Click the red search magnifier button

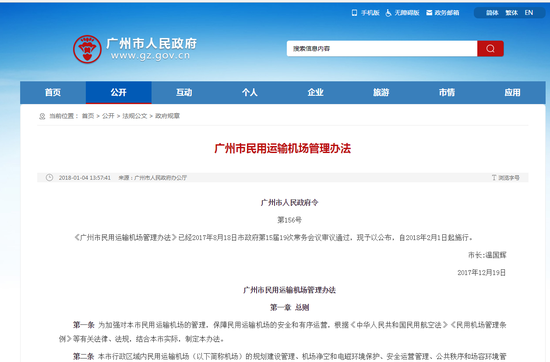pyautogui.click(x=490, y=48)
